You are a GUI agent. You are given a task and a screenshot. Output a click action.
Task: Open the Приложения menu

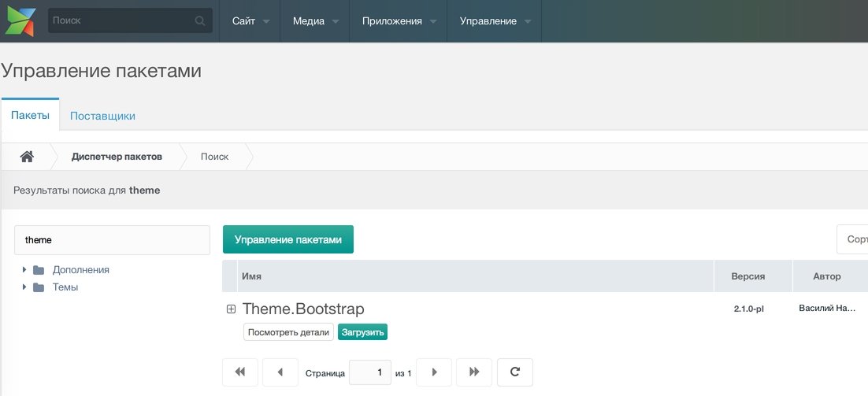tap(399, 21)
